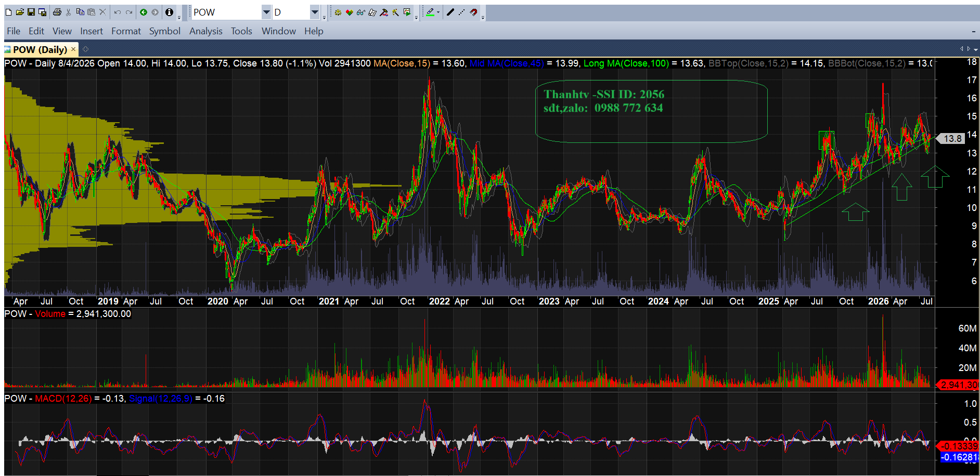Click the 2025 year label on date axis
The image size is (980, 476).
pos(768,301)
